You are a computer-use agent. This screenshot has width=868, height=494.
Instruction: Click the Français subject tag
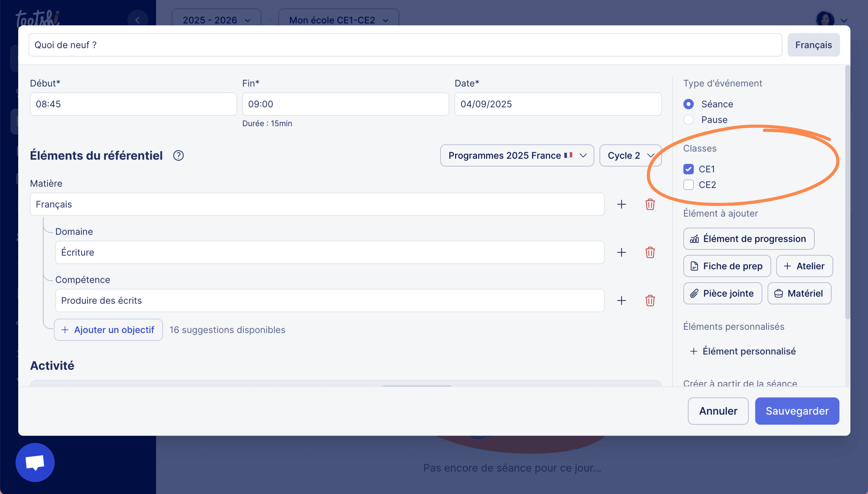[x=813, y=45]
